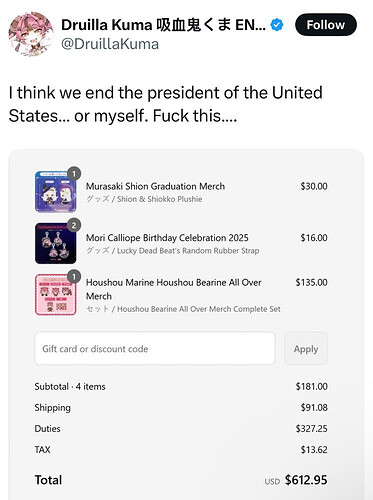373x500 pixels.
Task: Click the tweet text about the president
Action: (x=166, y=104)
